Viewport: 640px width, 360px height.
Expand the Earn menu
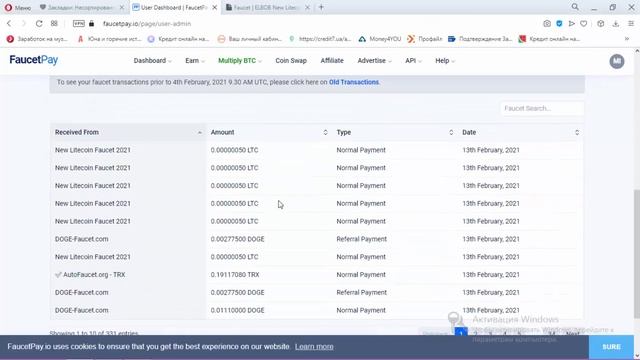coord(194,60)
